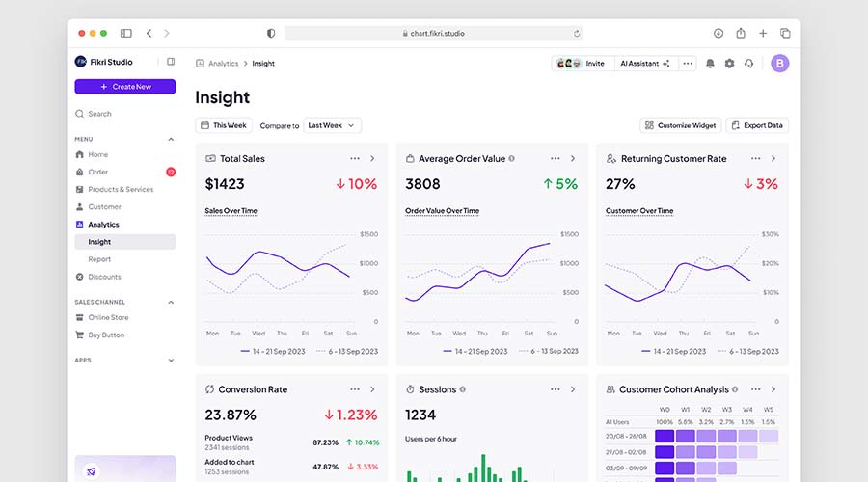Image resolution: width=868 pixels, height=482 pixels.
Task: Collapse the SALES CHANNEL section
Action: coord(171,302)
